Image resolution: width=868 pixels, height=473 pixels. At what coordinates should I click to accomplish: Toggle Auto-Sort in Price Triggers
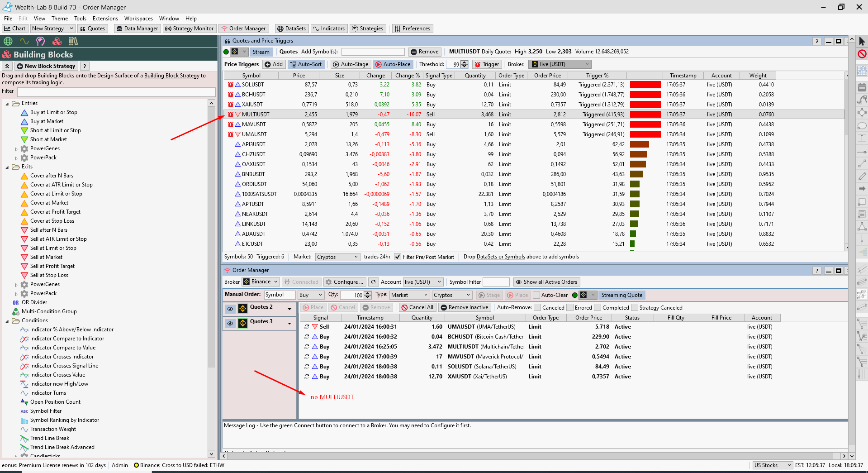point(306,64)
